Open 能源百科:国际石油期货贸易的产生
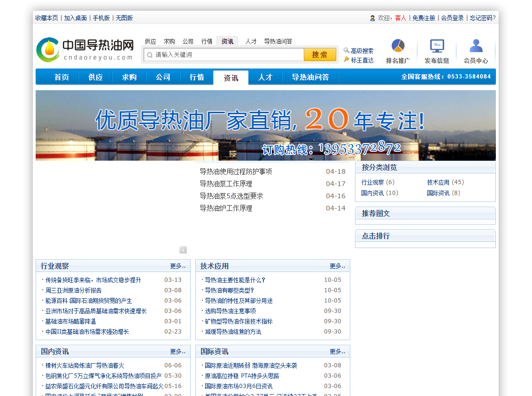This screenshot has width=532, height=396. [89, 301]
